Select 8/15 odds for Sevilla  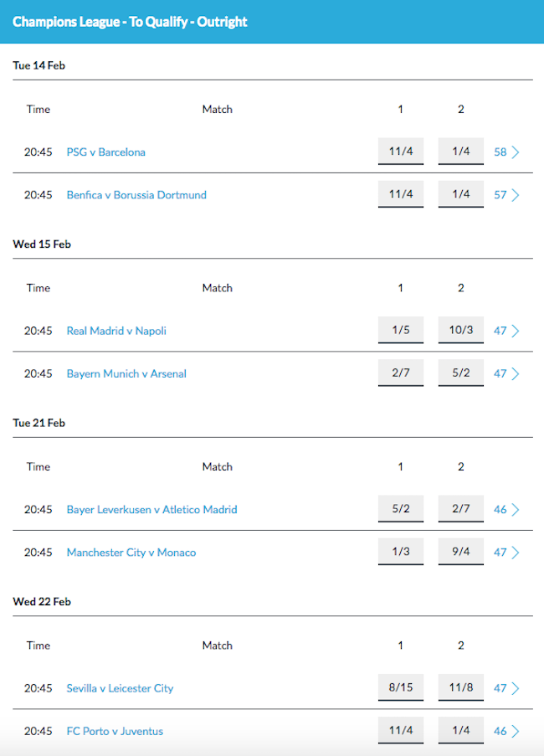coord(401,688)
